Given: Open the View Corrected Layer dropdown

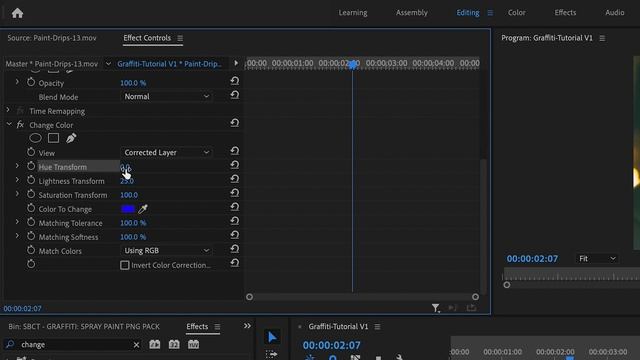Looking at the screenshot, I should (166, 152).
